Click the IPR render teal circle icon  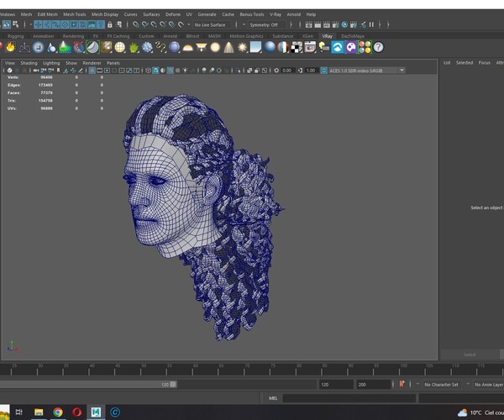click(x=344, y=24)
